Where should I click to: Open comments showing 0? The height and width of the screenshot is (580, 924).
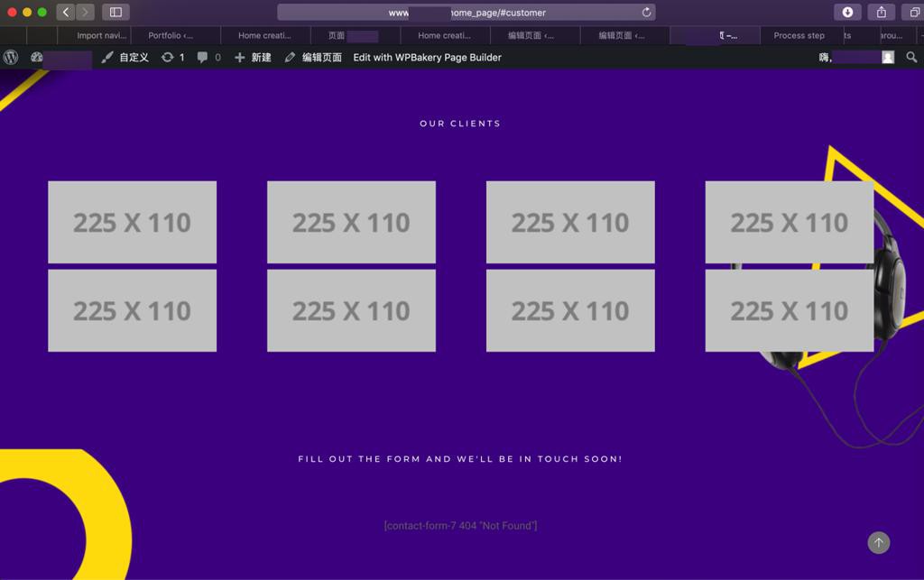pyautogui.click(x=208, y=57)
